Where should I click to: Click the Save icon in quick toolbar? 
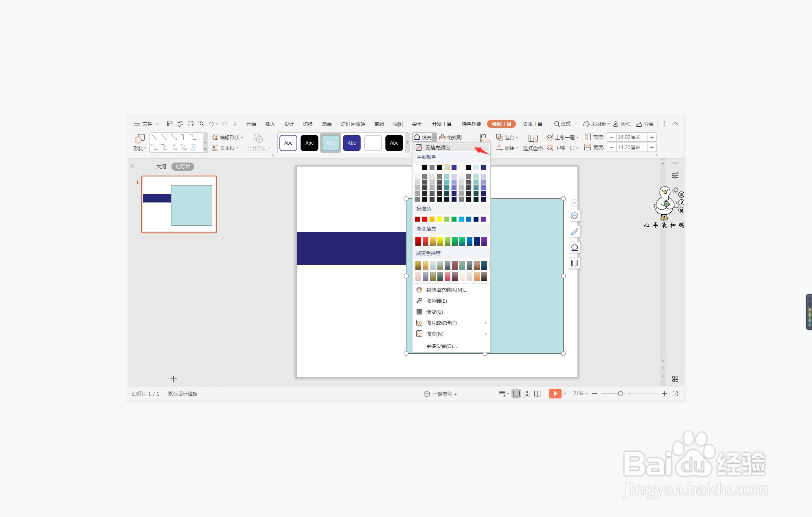(170, 124)
